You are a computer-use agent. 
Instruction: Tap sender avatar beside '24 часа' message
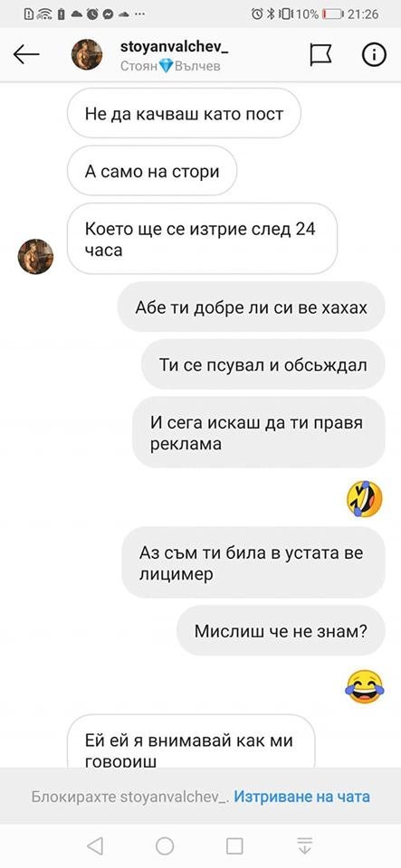[x=35, y=256]
